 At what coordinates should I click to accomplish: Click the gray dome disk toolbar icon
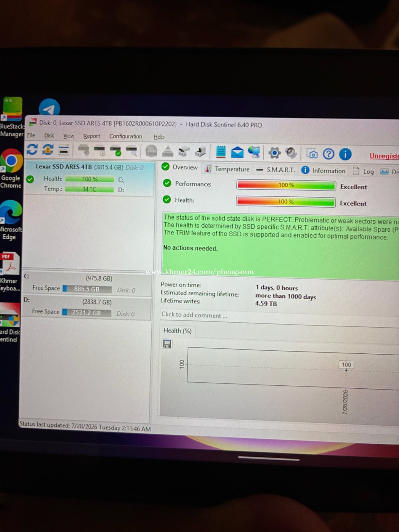click(152, 151)
